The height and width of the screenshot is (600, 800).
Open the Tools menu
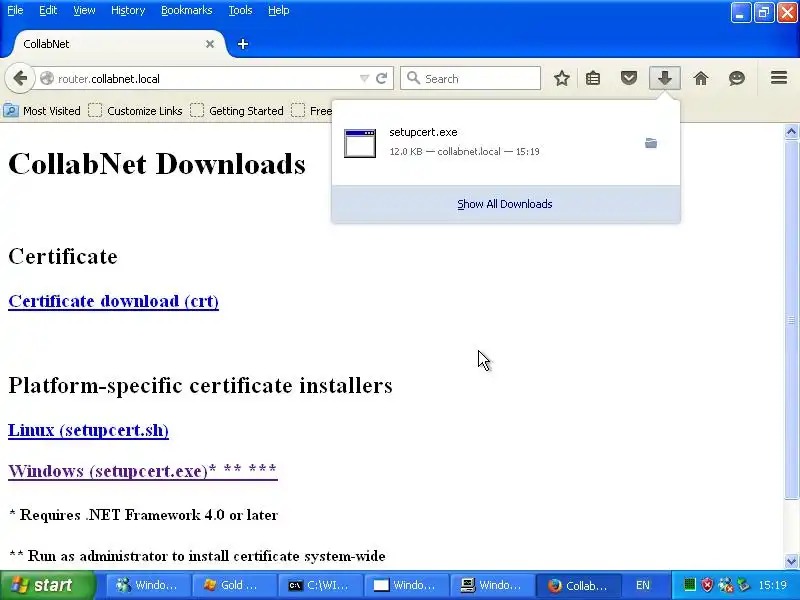pyautogui.click(x=240, y=10)
